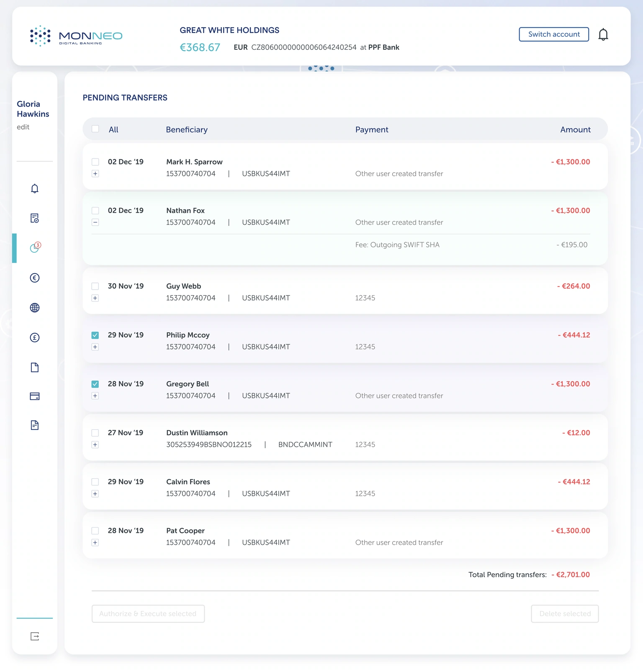Click Authorize & Execute selected button
Screen dimensions: 643x672
[x=148, y=613]
